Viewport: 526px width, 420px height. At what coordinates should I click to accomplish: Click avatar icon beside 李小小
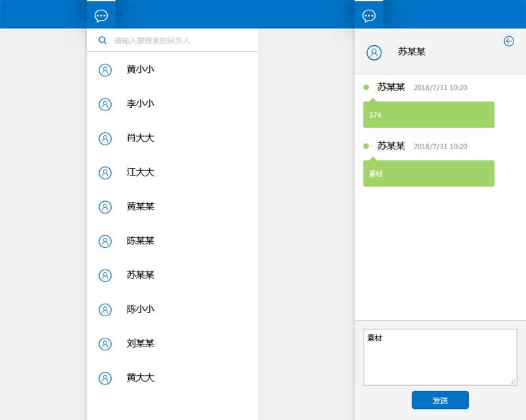(105, 104)
